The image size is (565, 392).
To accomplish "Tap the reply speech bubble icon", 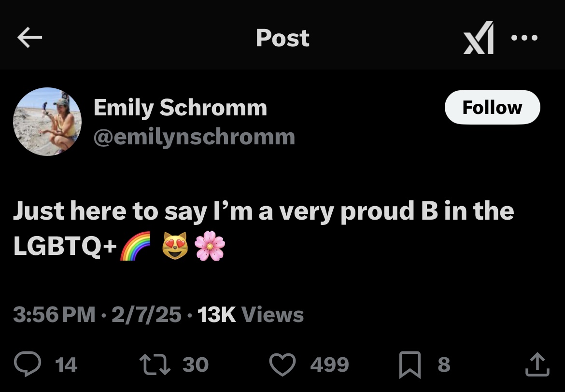I will click(28, 364).
